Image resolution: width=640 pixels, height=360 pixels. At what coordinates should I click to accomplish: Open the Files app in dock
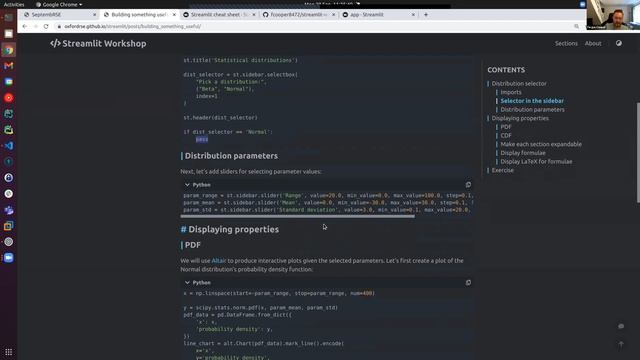pyautogui.click(x=9, y=34)
